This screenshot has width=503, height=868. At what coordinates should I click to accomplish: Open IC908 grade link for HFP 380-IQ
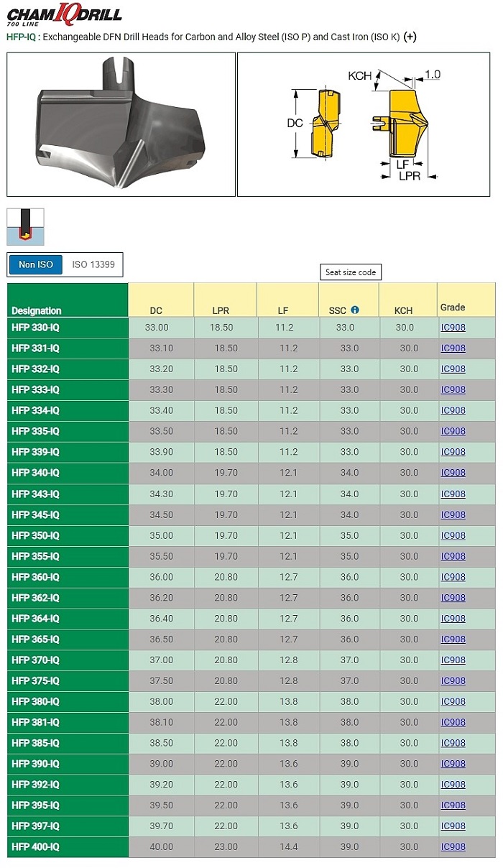click(453, 701)
